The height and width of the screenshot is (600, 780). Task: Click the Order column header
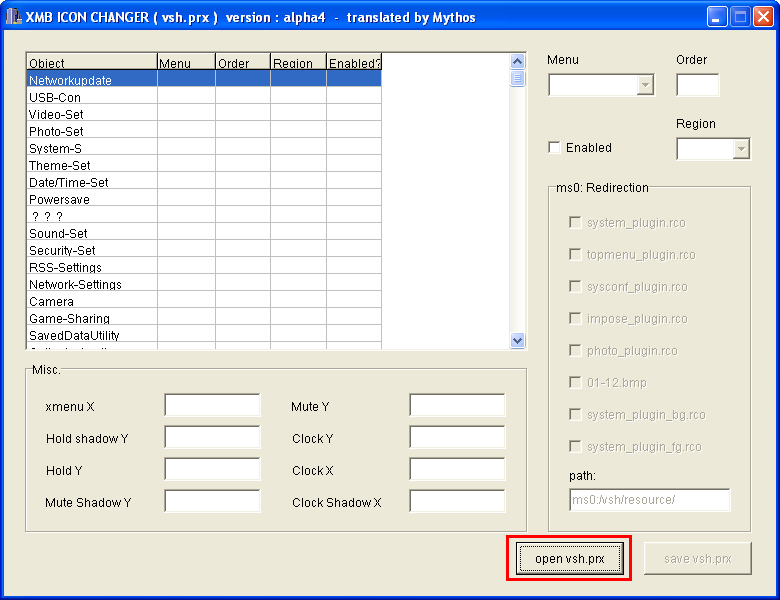tap(243, 61)
